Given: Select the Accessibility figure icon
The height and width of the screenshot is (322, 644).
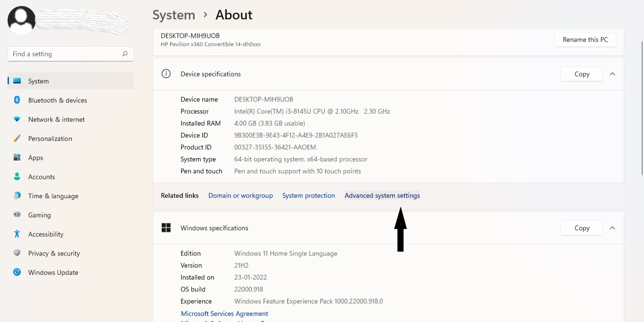Looking at the screenshot, I should 17,234.
